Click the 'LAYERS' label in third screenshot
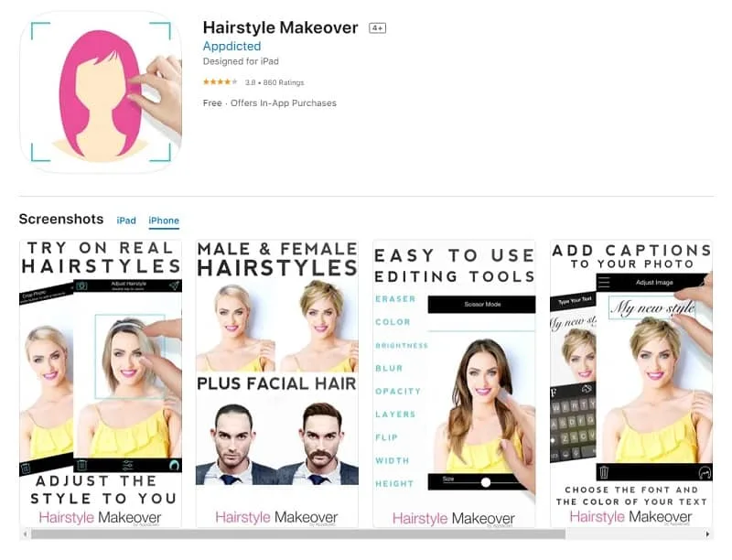Image resolution: width=732 pixels, height=560 pixels. (x=395, y=414)
